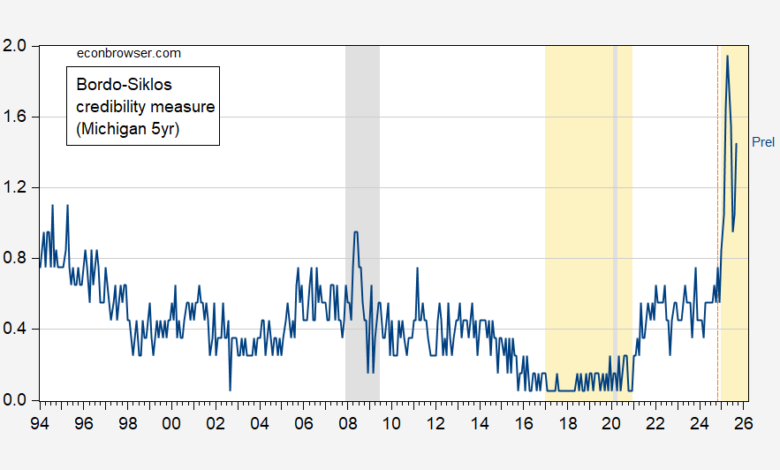The image size is (780, 470).
Task: Select the 94 year label on the x-axis
Action: [x=40, y=423]
